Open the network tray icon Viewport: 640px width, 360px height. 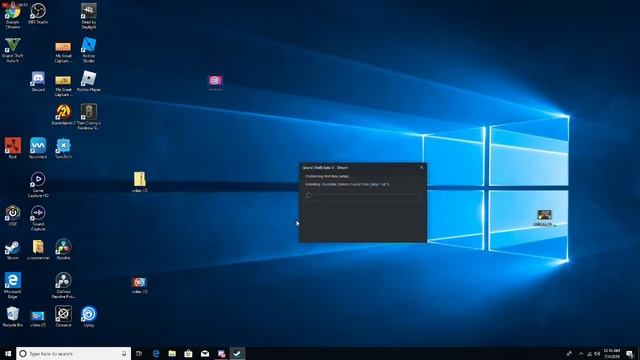click(x=589, y=353)
